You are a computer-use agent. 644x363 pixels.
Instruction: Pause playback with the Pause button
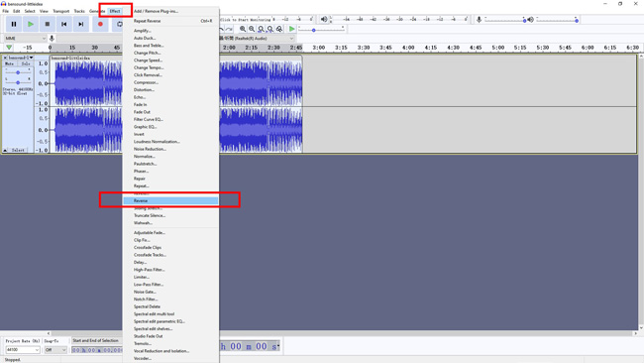[x=14, y=24]
